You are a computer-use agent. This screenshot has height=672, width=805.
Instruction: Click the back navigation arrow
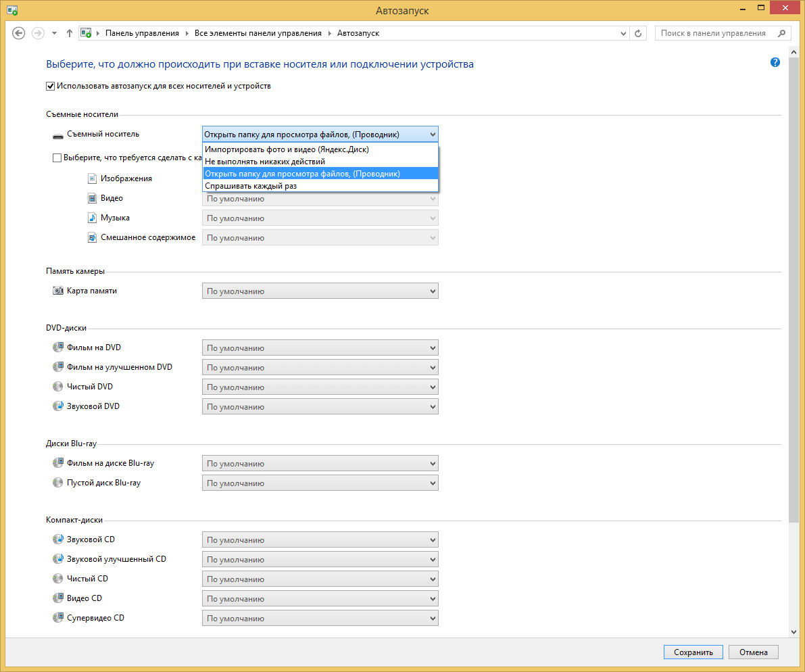coord(19,33)
